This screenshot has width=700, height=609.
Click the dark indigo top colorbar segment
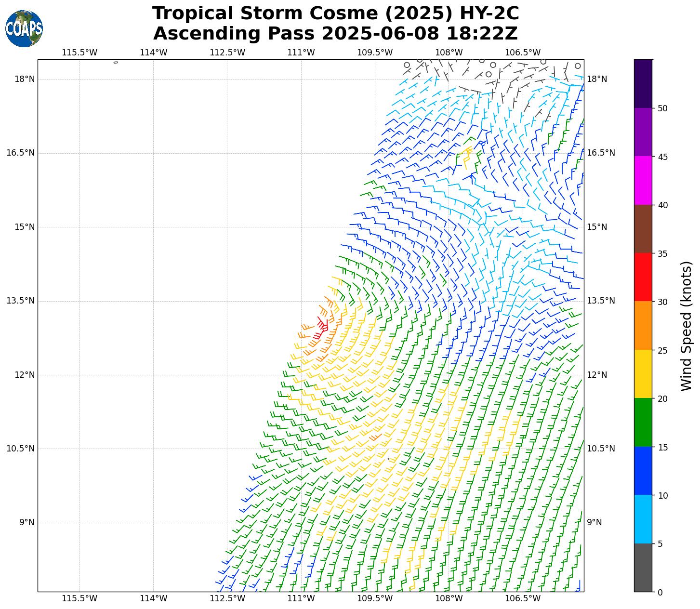pyautogui.click(x=643, y=83)
